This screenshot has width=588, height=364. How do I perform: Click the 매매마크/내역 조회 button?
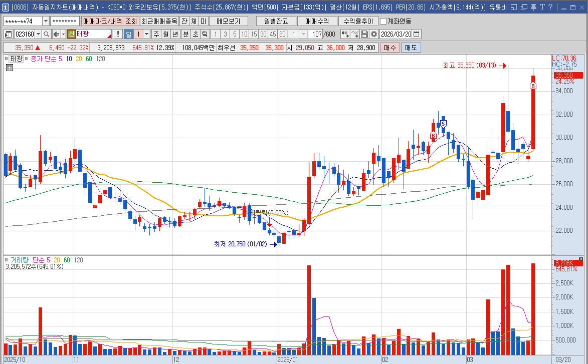tap(110, 21)
